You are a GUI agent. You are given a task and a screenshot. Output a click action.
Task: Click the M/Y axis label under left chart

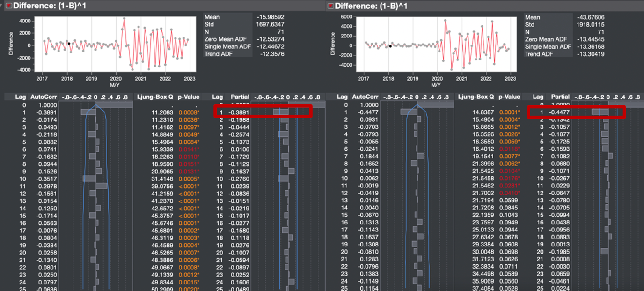pos(114,85)
